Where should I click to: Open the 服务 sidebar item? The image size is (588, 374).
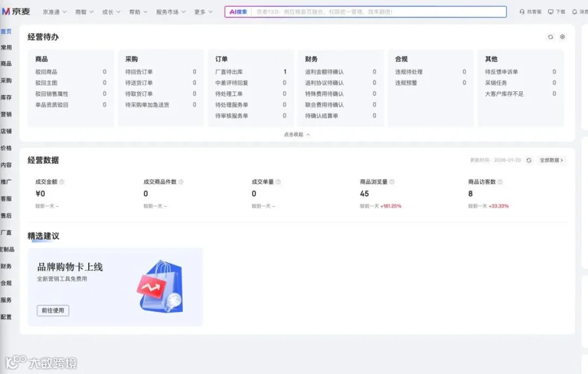pos(6,300)
